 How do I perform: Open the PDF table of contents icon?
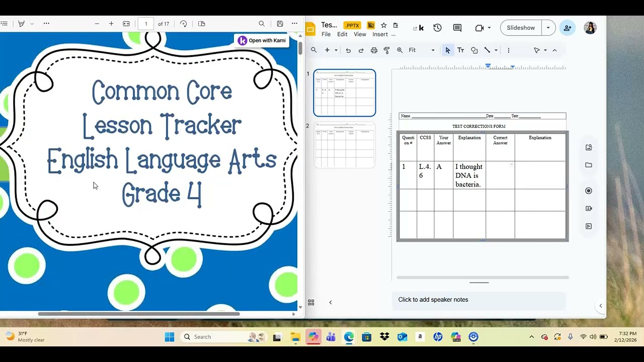point(4,24)
